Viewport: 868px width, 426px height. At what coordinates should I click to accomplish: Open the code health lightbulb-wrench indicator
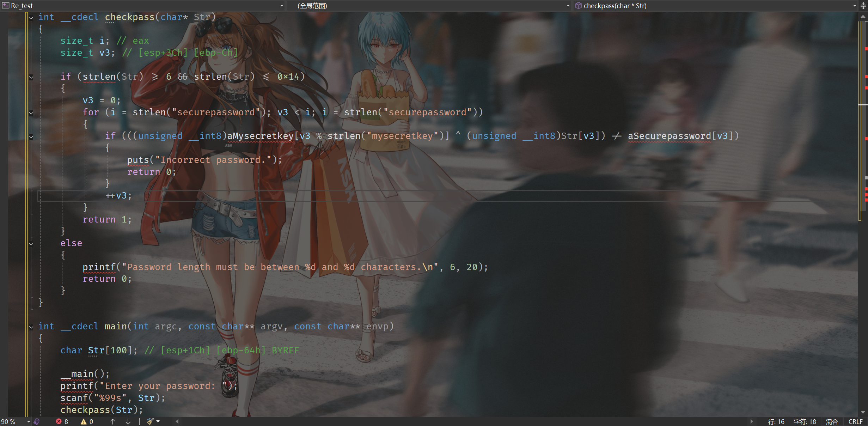pos(37,421)
